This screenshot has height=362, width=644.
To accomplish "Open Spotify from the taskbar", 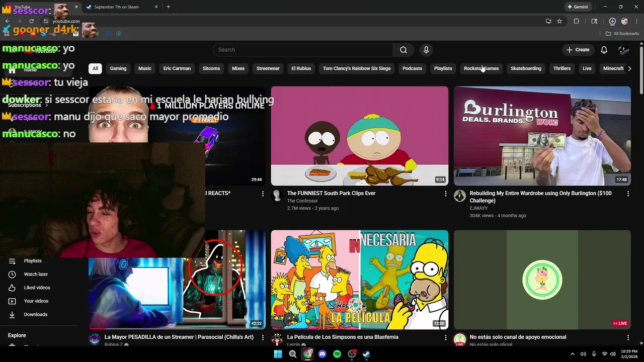I will [x=337, y=354].
